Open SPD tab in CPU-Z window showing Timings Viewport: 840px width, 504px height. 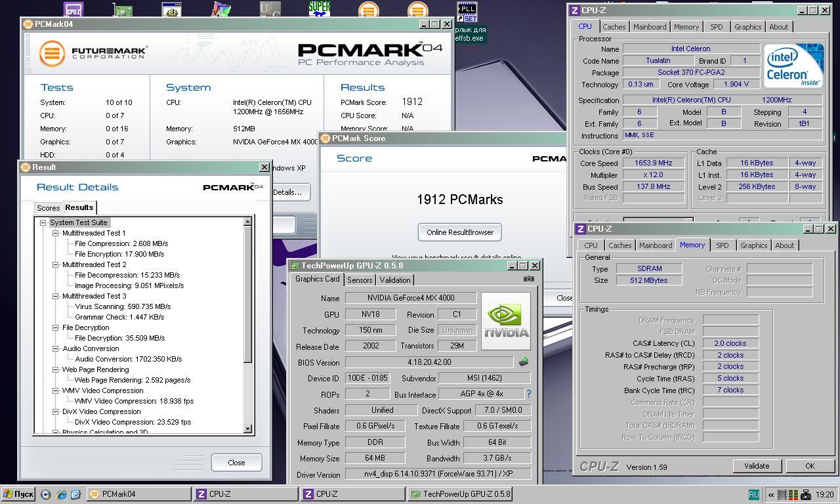click(x=722, y=245)
